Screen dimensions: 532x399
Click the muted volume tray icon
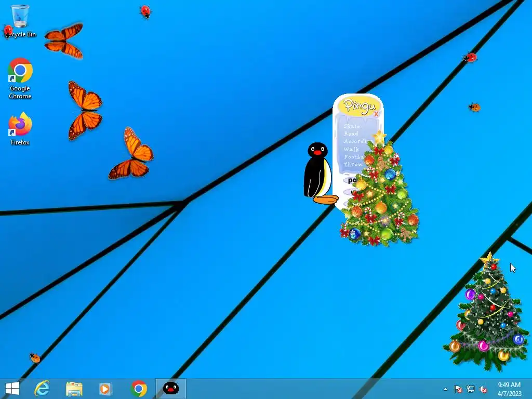click(x=483, y=389)
